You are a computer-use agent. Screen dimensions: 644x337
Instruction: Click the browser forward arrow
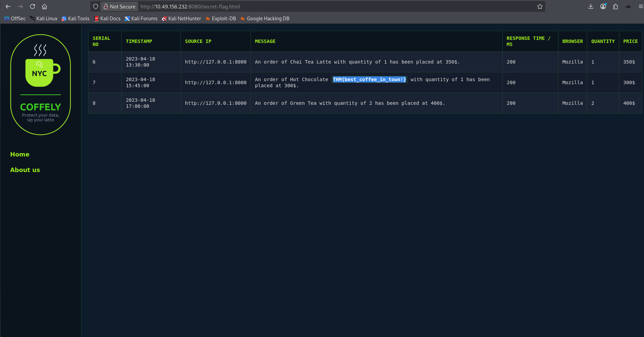[20, 6]
